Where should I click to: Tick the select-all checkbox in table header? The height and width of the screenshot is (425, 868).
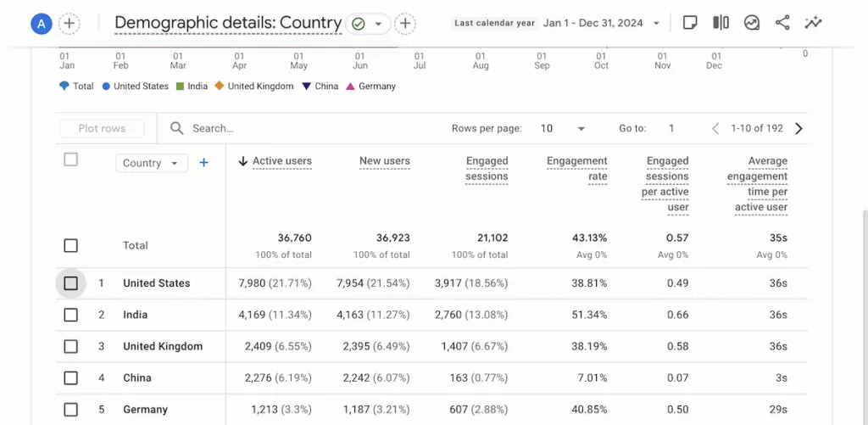[x=70, y=159]
